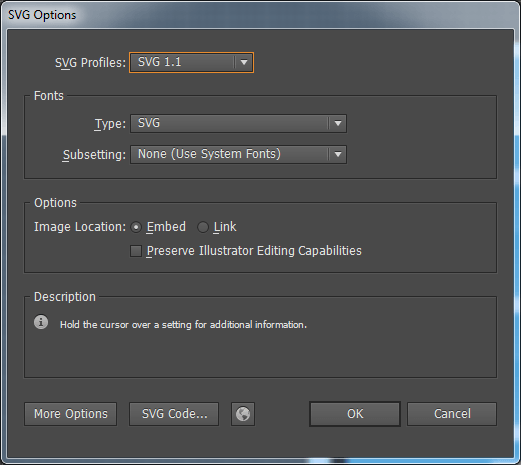Screen dimensions: 521x465
Task: Open the SVG Code... button
Action: pyautogui.click(x=174, y=414)
